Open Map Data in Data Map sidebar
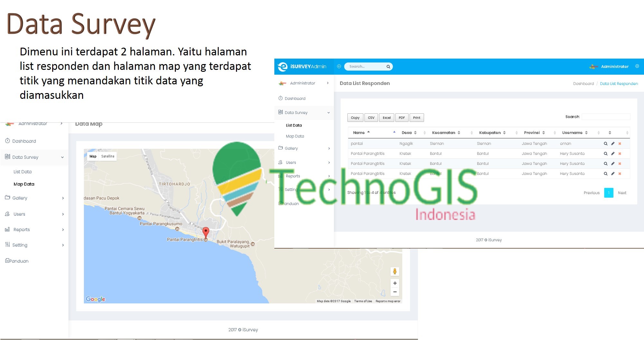Image resolution: width=644 pixels, height=340 pixels. [x=24, y=184]
